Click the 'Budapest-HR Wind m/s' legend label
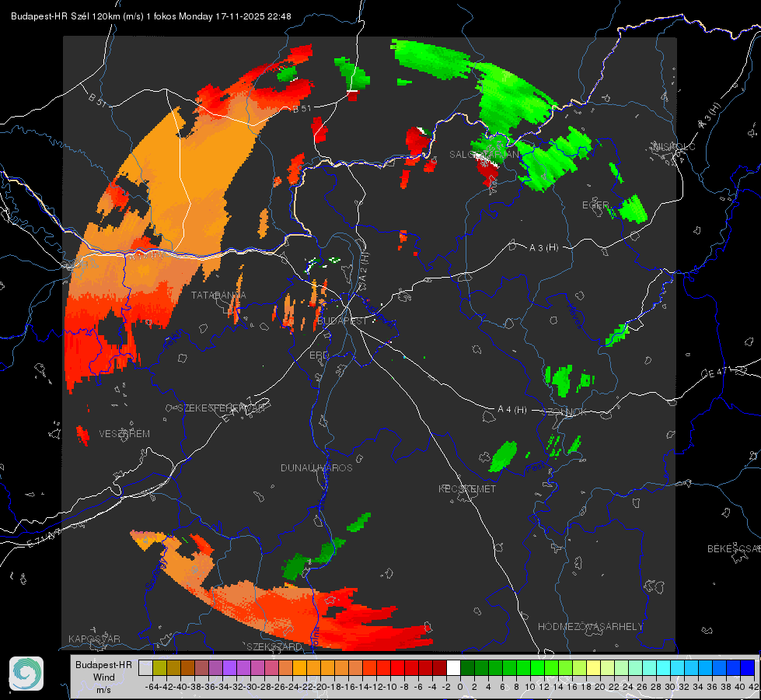The image size is (761, 700). (103, 677)
